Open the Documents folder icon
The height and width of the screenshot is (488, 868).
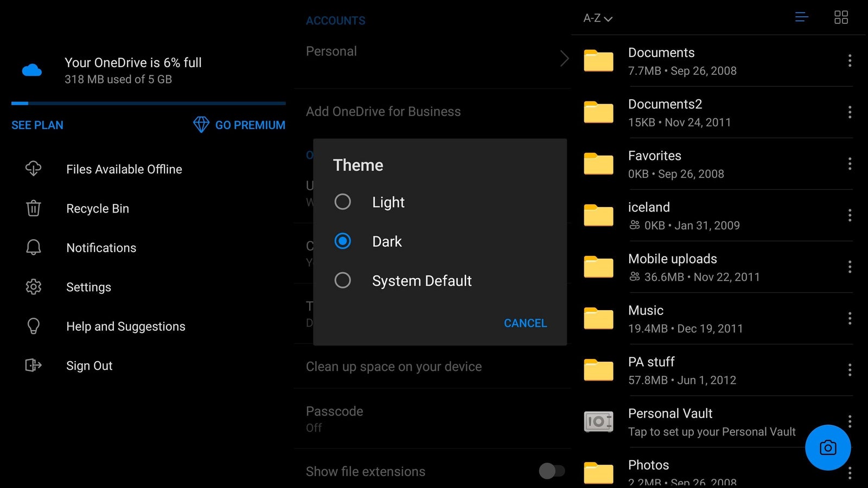coord(598,61)
